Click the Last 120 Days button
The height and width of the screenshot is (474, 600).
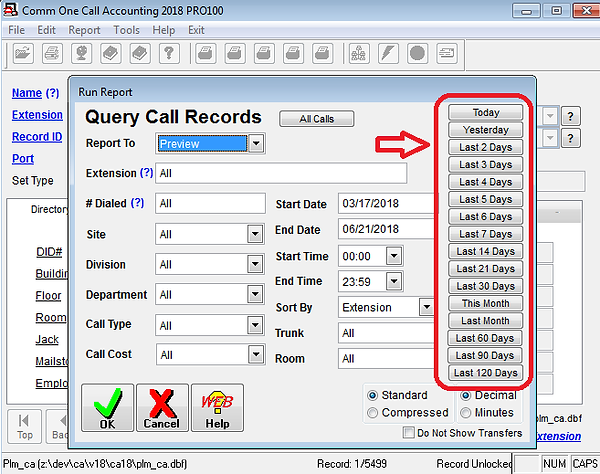(x=486, y=373)
